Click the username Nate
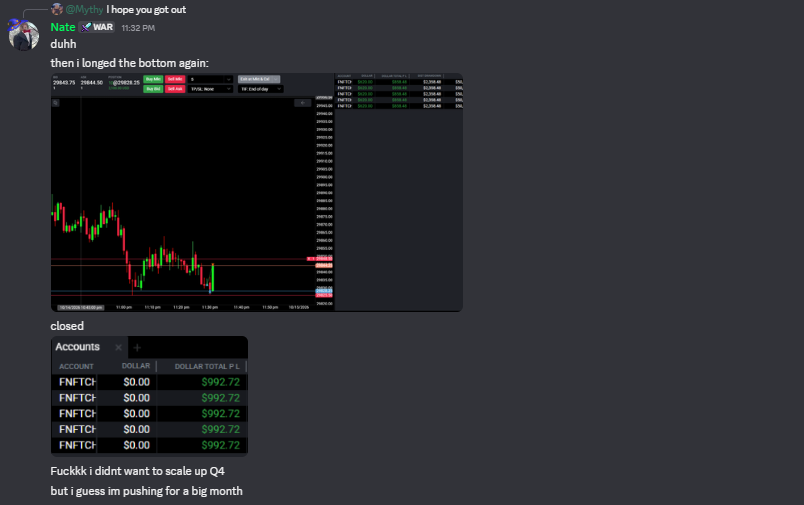This screenshot has width=804, height=505. [63, 27]
